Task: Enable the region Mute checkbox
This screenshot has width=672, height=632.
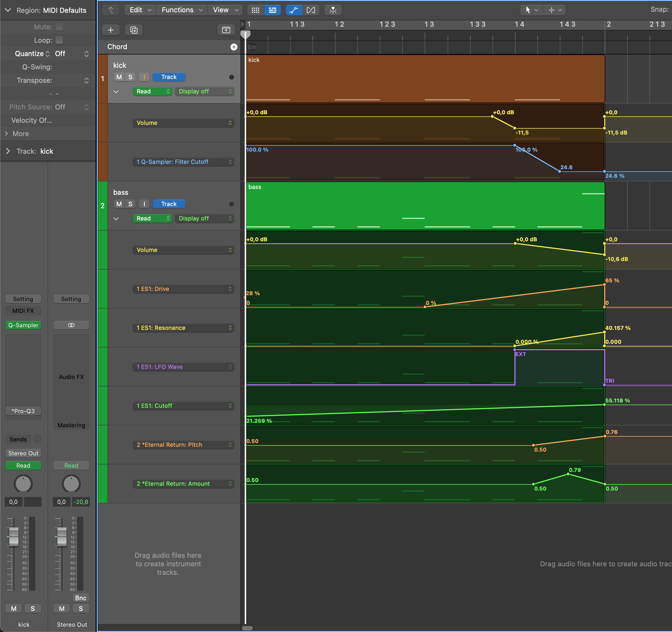Action: click(59, 27)
